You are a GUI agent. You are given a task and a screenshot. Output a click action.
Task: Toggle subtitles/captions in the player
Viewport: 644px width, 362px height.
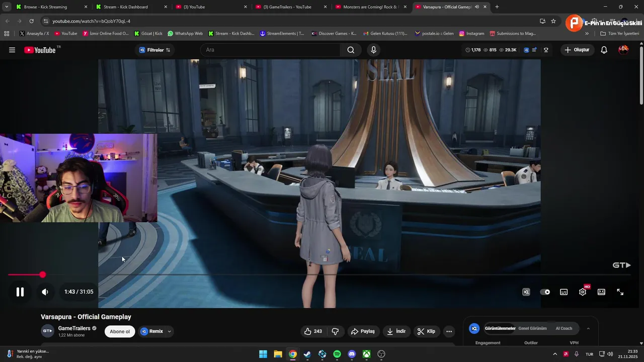click(x=564, y=292)
